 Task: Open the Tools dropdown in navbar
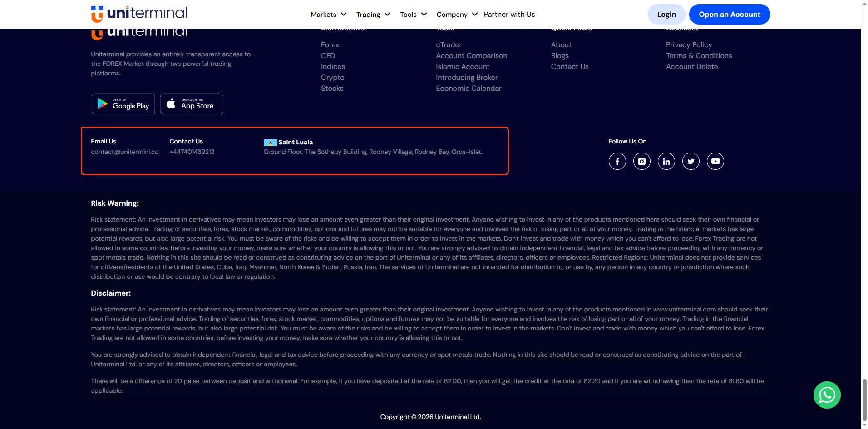[413, 15]
